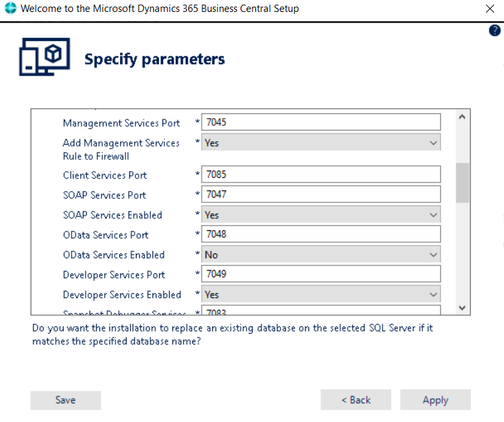Click the scroll up arrow of parameters list

click(x=462, y=117)
